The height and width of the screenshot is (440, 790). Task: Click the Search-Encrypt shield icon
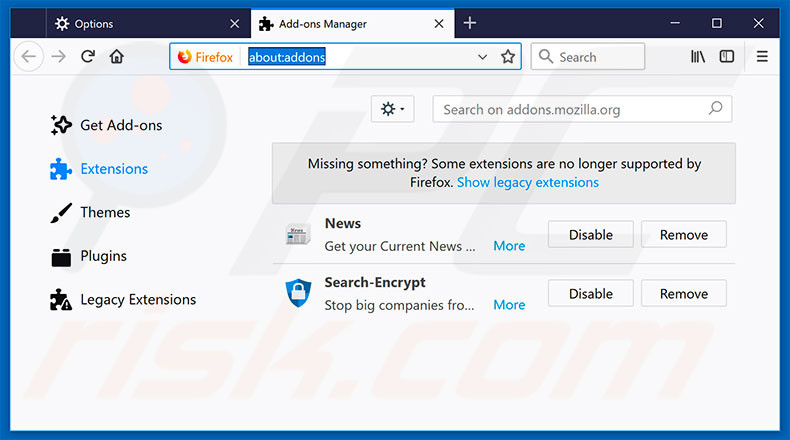pos(298,293)
